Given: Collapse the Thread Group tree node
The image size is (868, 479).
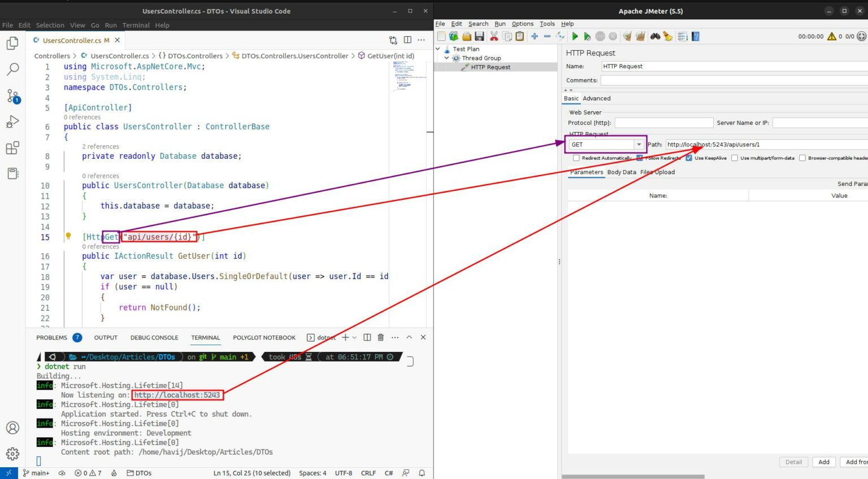Looking at the screenshot, I should click(447, 58).
